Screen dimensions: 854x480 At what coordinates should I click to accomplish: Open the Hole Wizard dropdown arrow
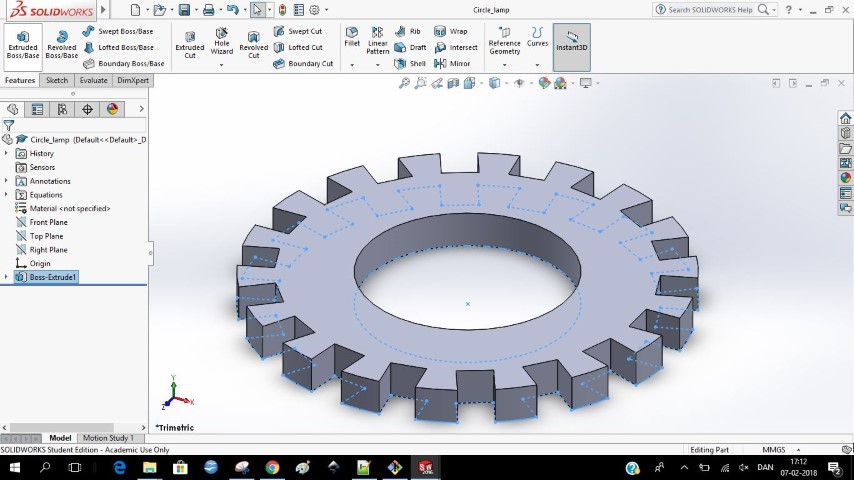point(222,65)
